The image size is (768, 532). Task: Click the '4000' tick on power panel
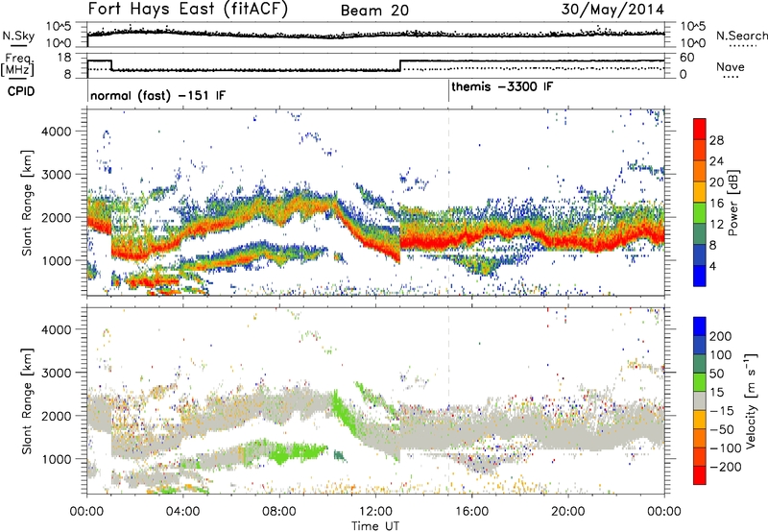pyautogui.click(x=56, y=132)
